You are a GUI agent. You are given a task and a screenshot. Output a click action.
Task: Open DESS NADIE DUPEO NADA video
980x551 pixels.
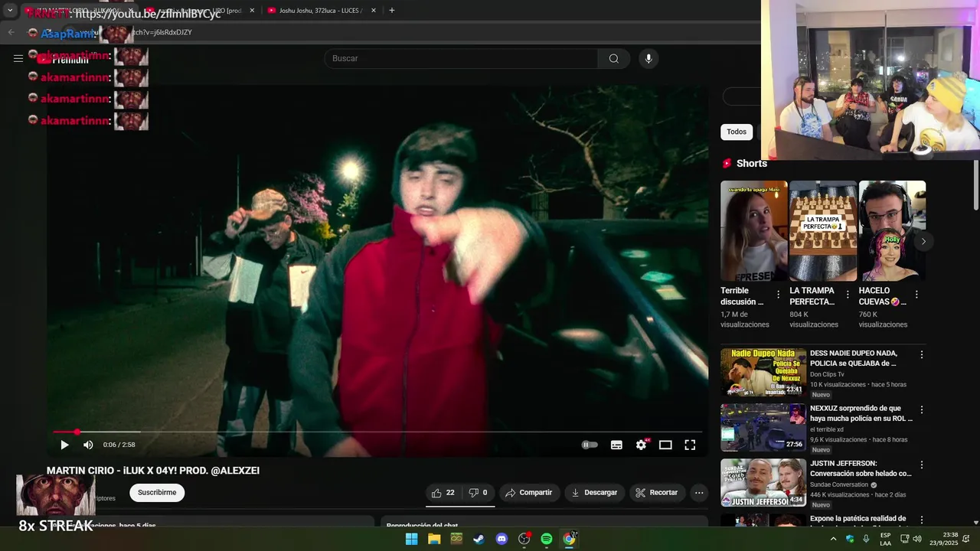point(854,358)
